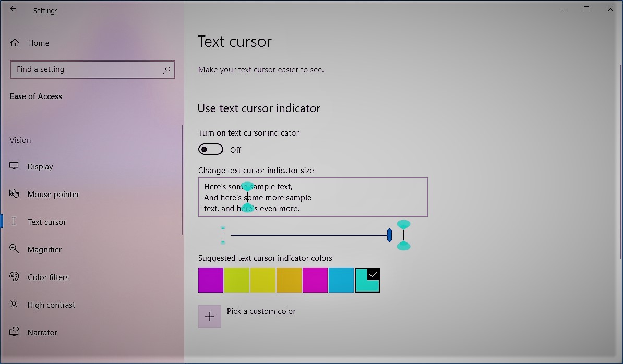The image size is (623, 364).
Task: Click Suggested text cursor indicator colors label
Action: (x=265, y=258)
